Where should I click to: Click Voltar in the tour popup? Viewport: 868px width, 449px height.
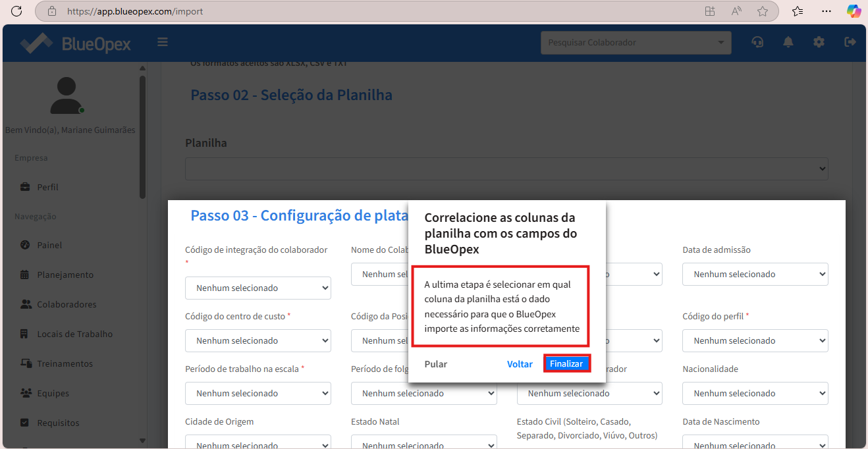[520, 364]
